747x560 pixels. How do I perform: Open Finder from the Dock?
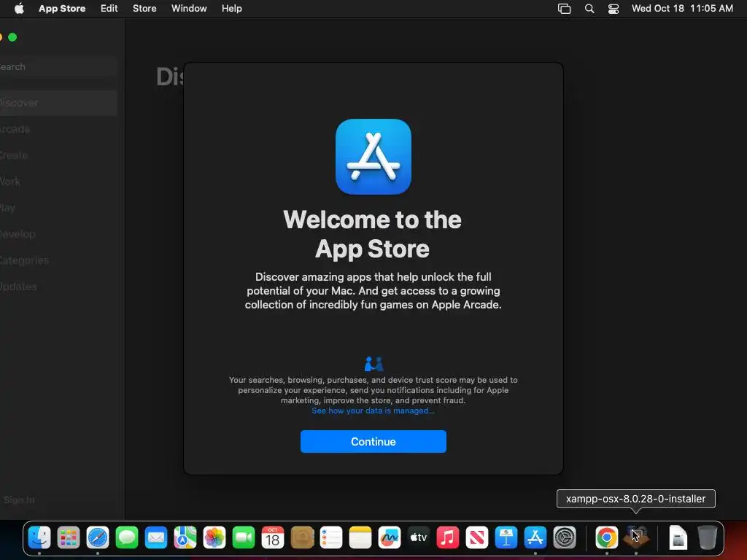[x=39, y=538]
